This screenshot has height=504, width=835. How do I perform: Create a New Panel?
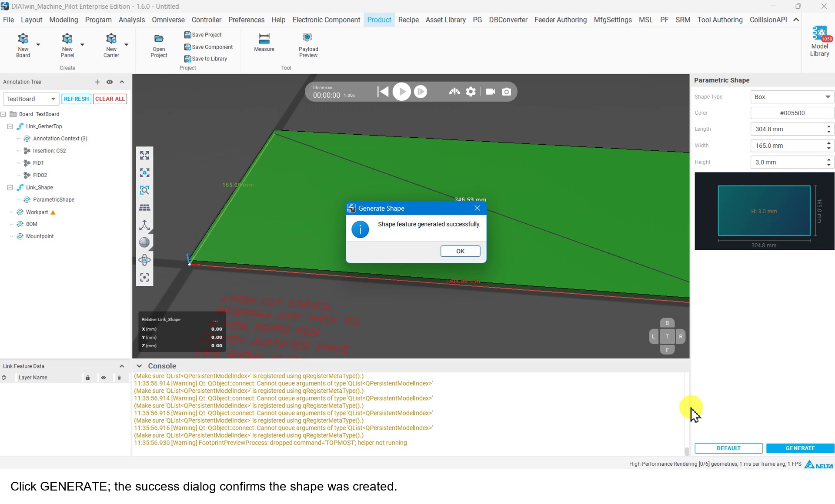(67, 45)
